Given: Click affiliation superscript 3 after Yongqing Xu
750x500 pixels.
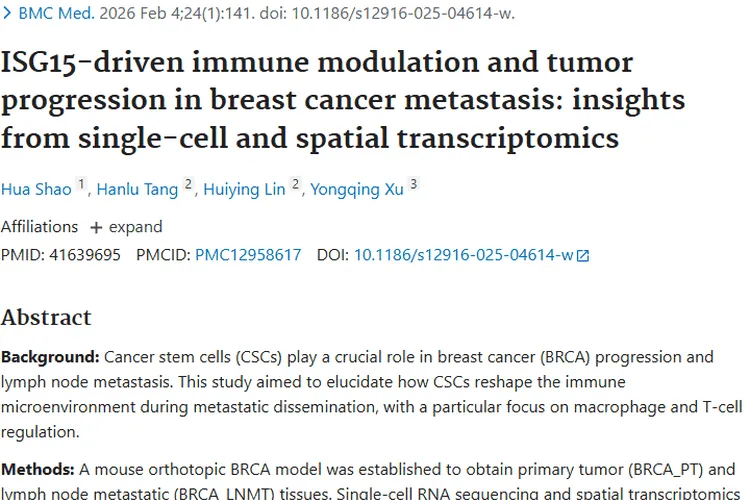Looking at the screenshot, I should pyautogui.click(x=413, y=185).
